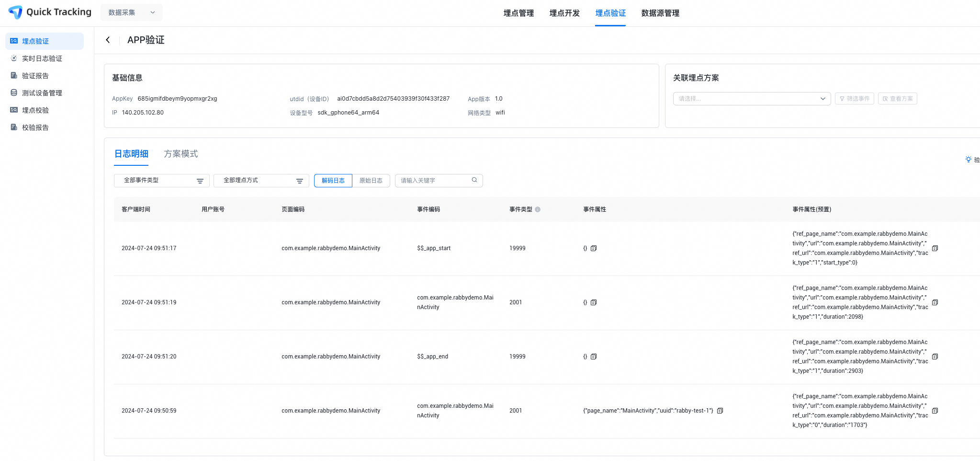Switch to 原始日志 view

click(371, 181)
